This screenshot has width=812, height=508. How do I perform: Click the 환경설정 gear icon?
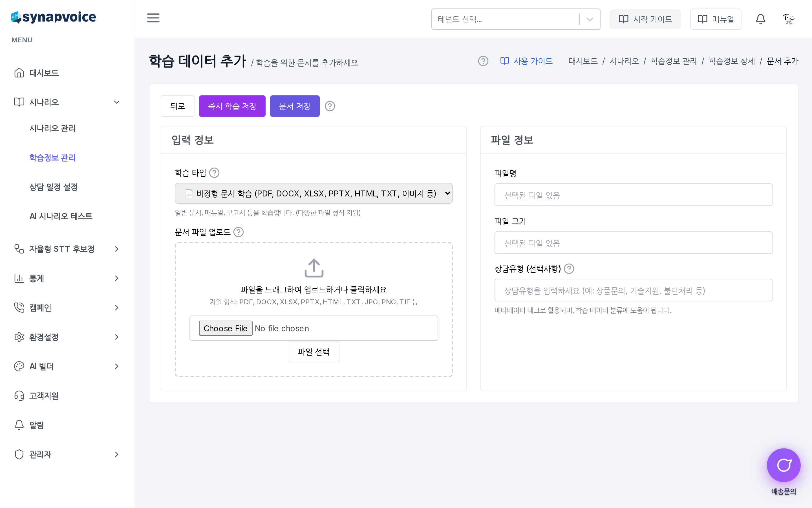click(19, 337)
